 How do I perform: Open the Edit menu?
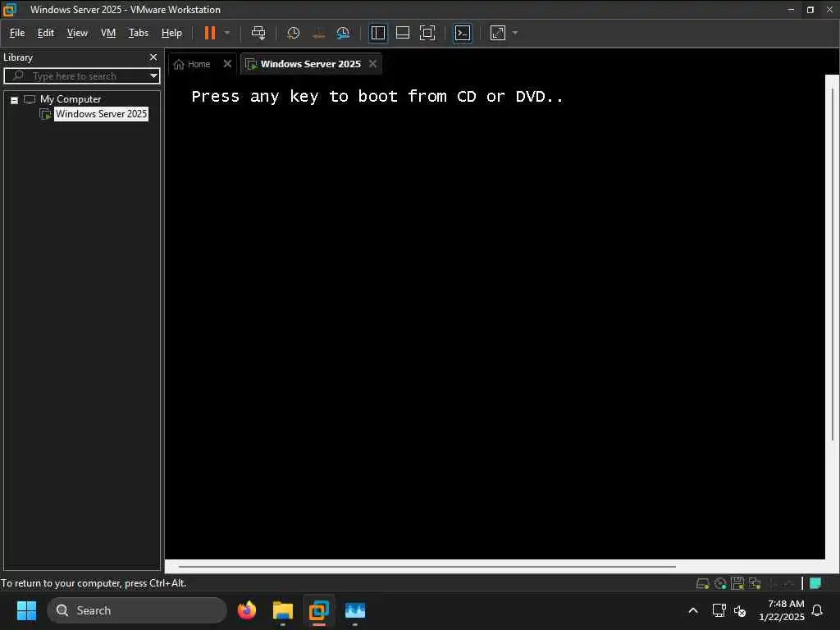(46, 33)
